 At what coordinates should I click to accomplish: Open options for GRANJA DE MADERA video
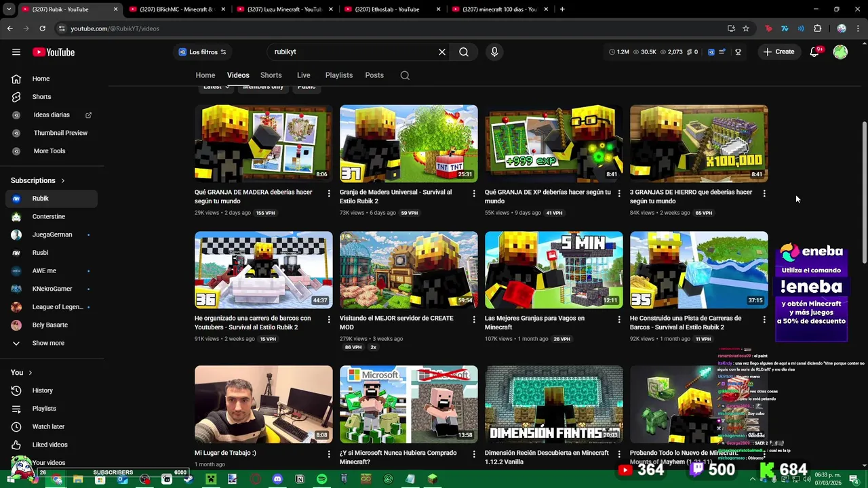329,193
